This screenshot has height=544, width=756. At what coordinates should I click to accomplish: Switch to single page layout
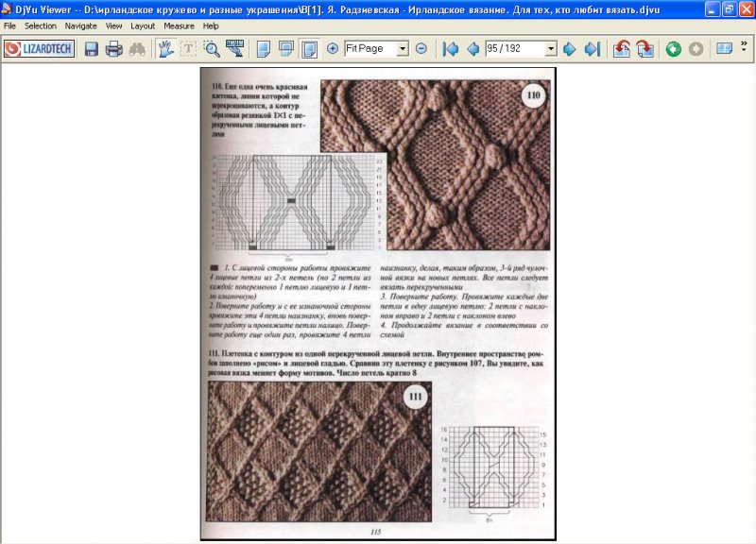tap(264, 49)
